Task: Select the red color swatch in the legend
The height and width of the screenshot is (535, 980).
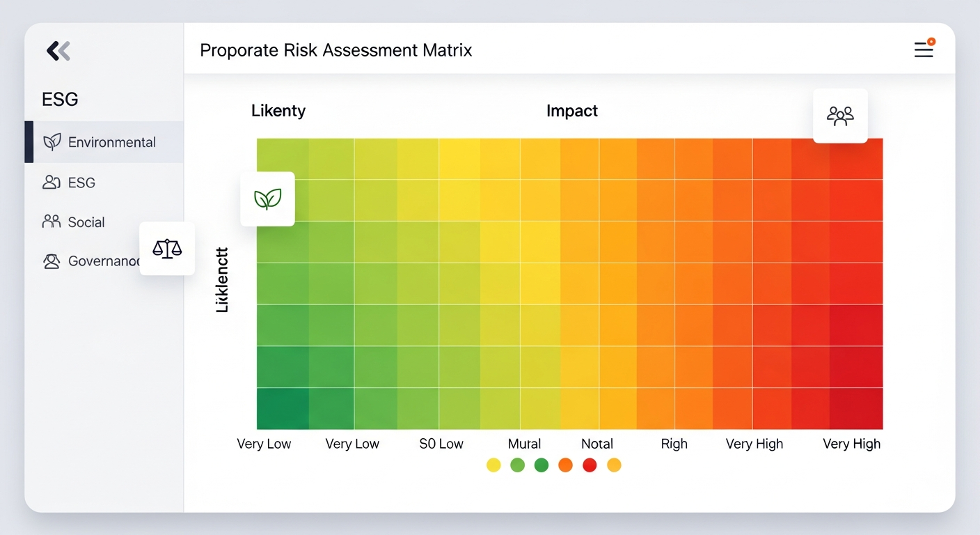Action: (x=590, y=465)
